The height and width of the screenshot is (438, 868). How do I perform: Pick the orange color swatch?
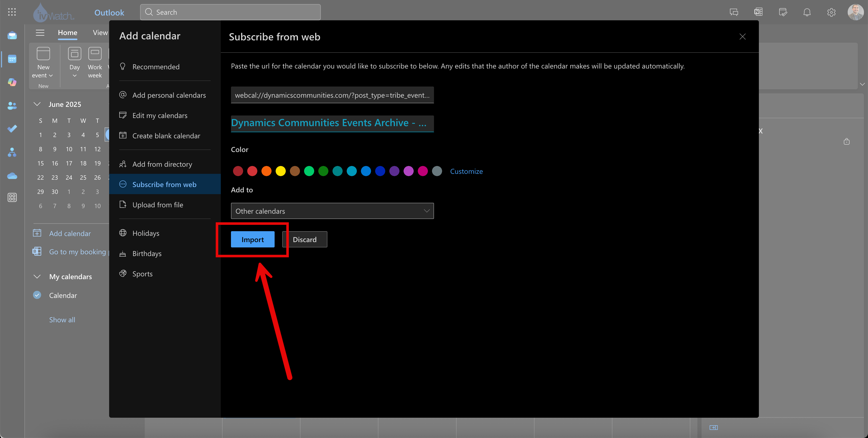[266, 171]
